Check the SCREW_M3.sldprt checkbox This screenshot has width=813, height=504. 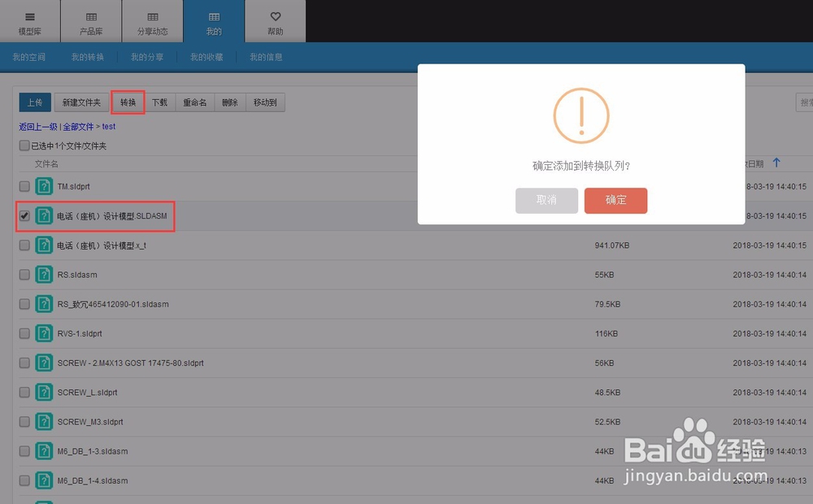(x=24, y=422)
